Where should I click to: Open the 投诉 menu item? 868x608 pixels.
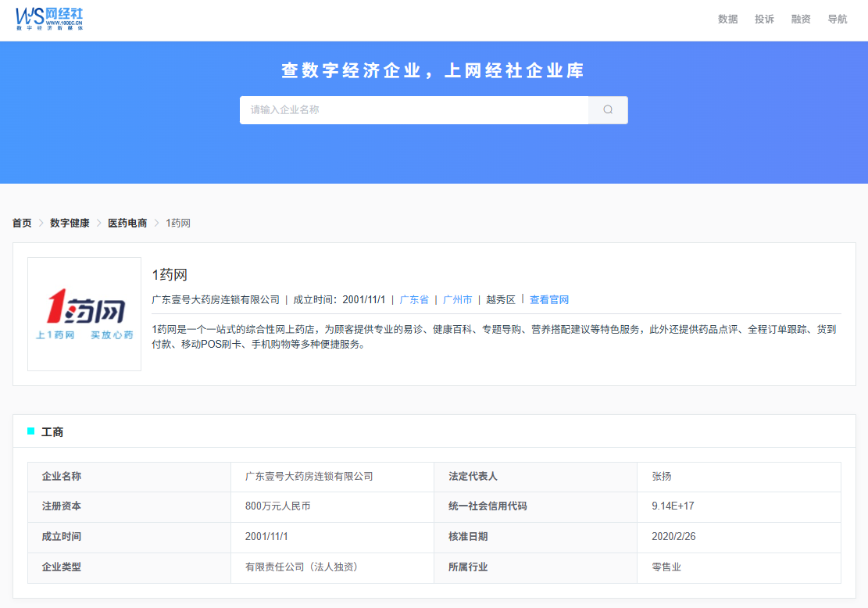pyautogui.click(x=764, y=20)
